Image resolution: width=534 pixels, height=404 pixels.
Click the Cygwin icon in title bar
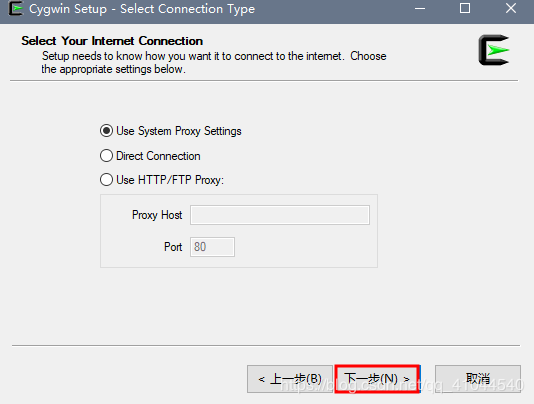15,9
